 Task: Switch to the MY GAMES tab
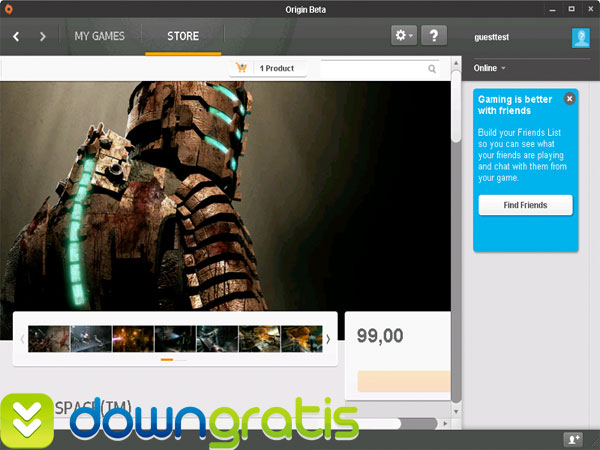[99, 37]
